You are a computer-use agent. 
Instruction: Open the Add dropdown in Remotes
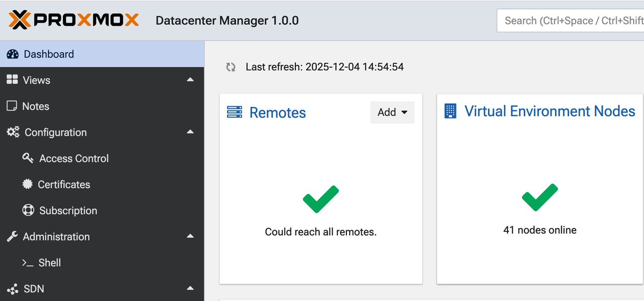[392, 112]
